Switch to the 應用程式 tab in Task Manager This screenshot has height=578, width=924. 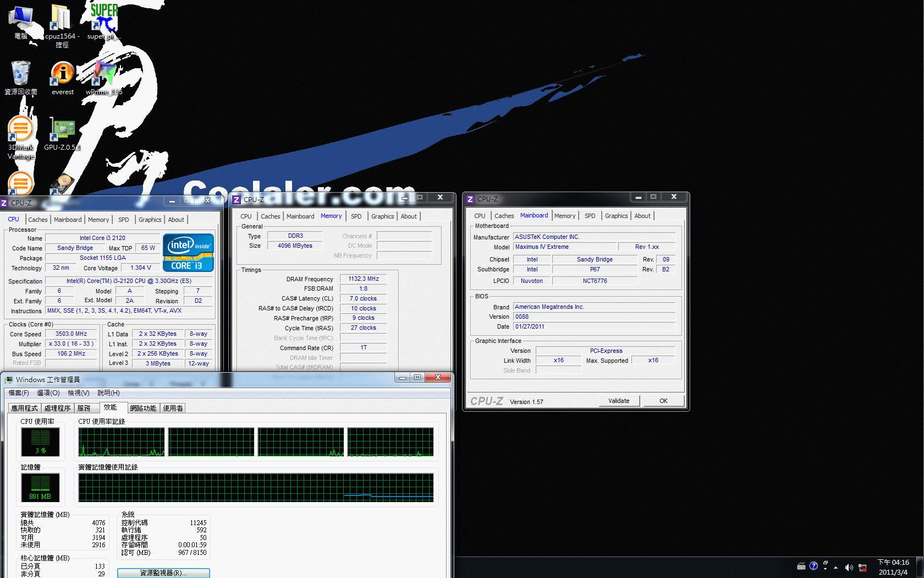point(25,408)
